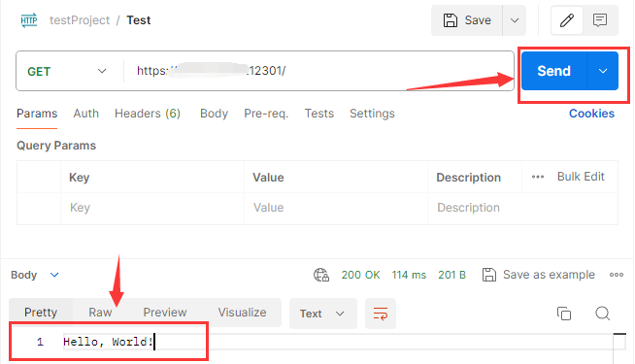The image size is (635, 364).
Task: Click the Test request name
Action: tap(139, 20)
